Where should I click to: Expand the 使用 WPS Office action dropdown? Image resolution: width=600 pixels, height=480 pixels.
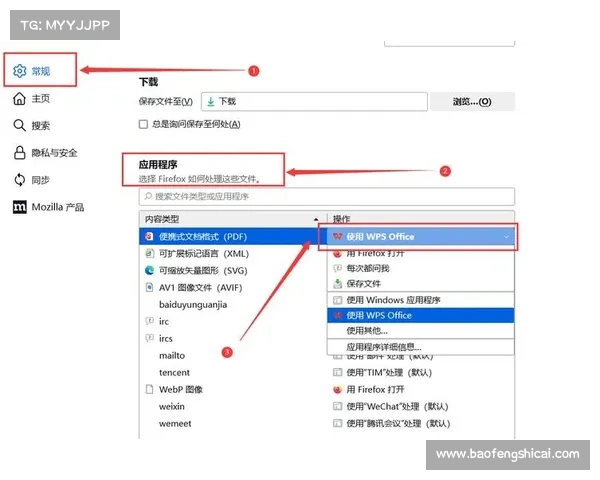click(508, 237)
